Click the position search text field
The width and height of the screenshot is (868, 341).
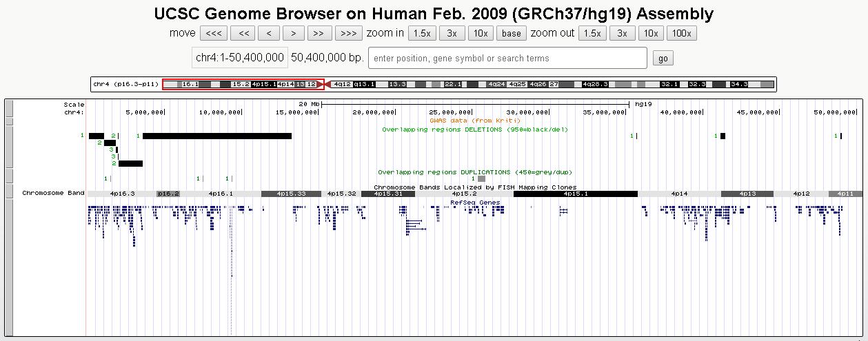click(x=507, y=59)
